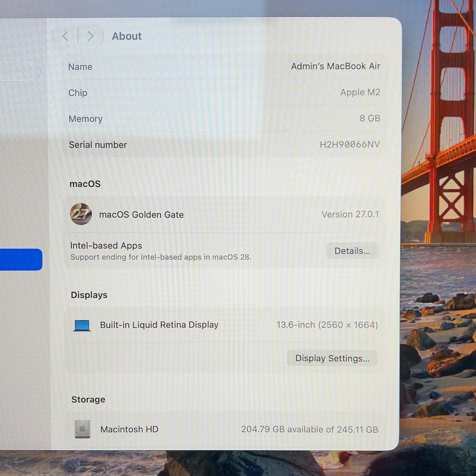Click the "Name" label
Screen dimensions: 476x476
pyautogui.click(x=80, y=67)
